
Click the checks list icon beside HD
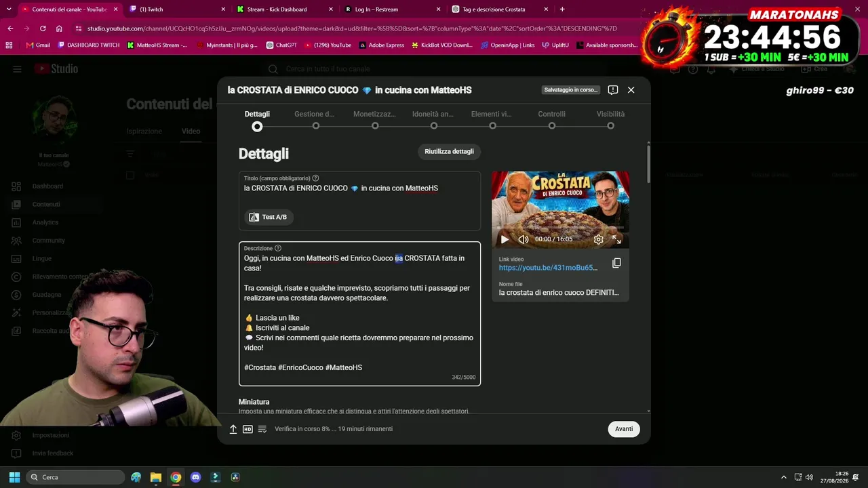click(x=262, y=429)
